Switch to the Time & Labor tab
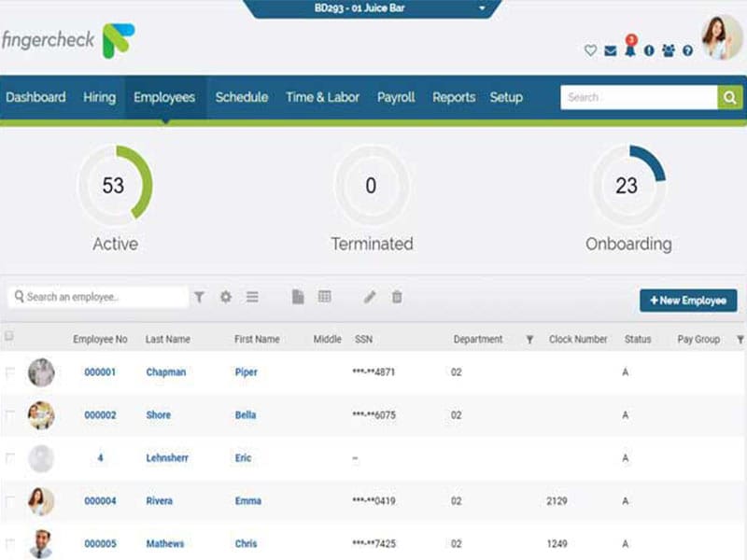The image size is (747, 560). pos(322,97)
